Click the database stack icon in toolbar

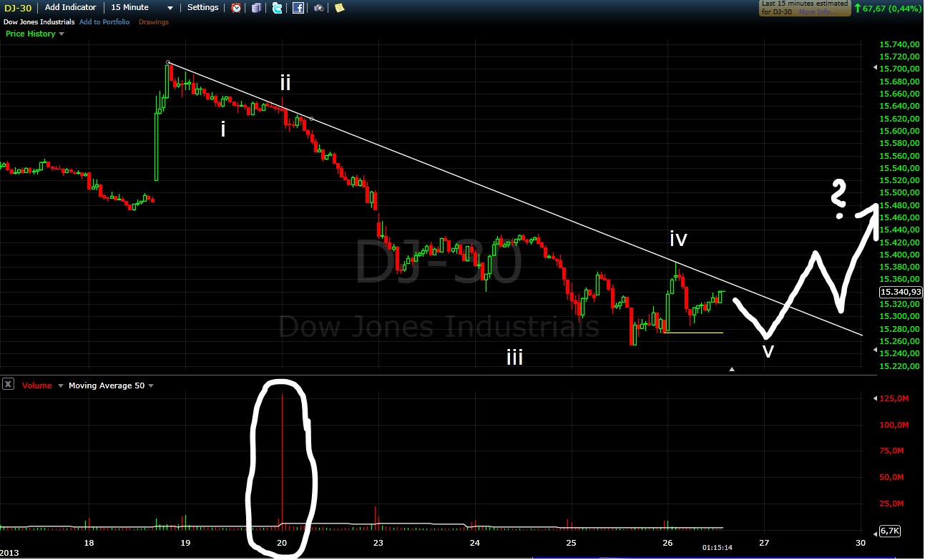click(x=257, y=8)
